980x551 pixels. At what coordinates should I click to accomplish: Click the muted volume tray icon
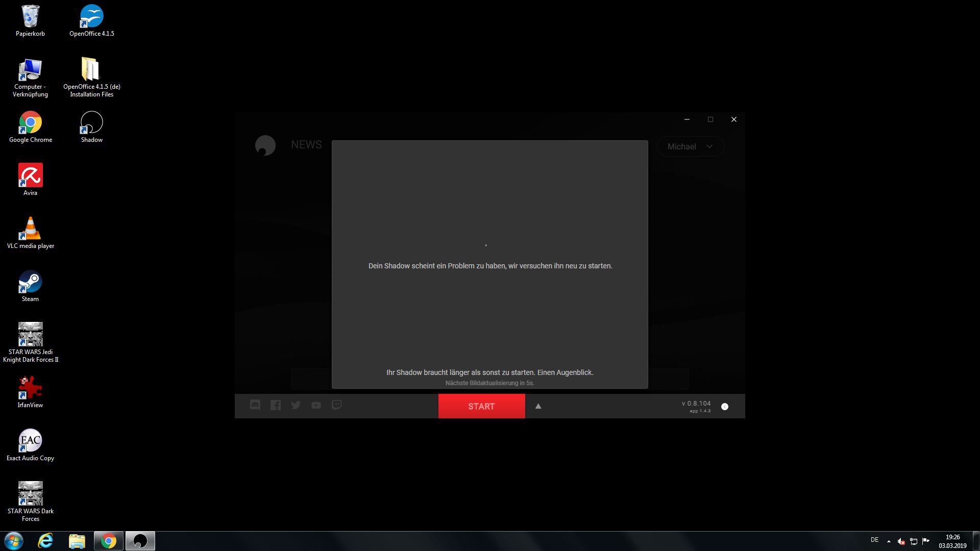pos(901,541)
